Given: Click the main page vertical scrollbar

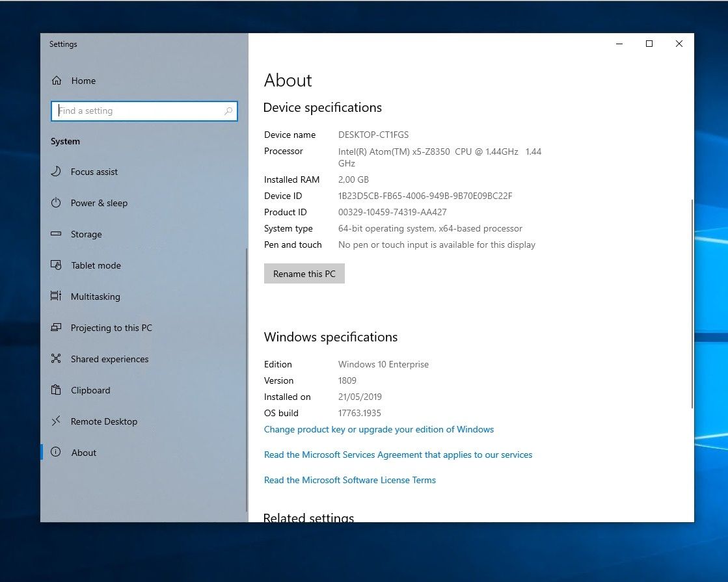Looking at the screenshot, I should [x=692, y=304].
